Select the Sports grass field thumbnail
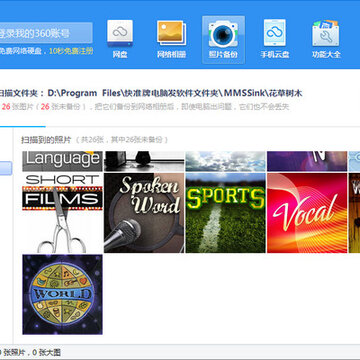Screen dimensions: 360x360 tap(226, 213)
